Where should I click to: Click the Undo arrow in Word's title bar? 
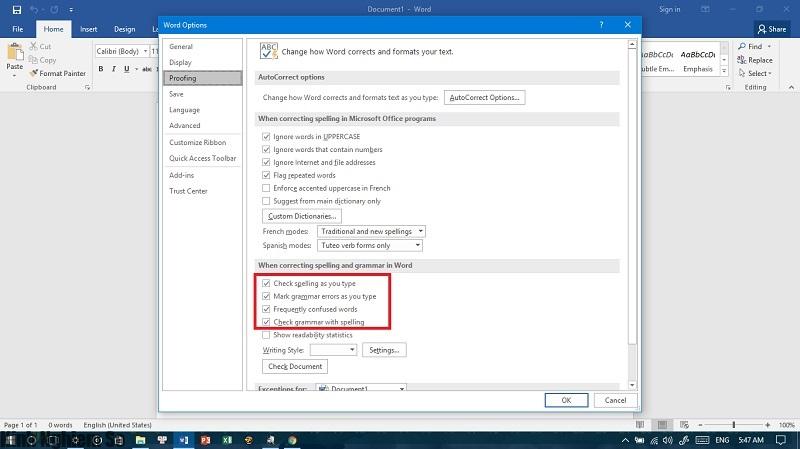click(x=34, y=10)
